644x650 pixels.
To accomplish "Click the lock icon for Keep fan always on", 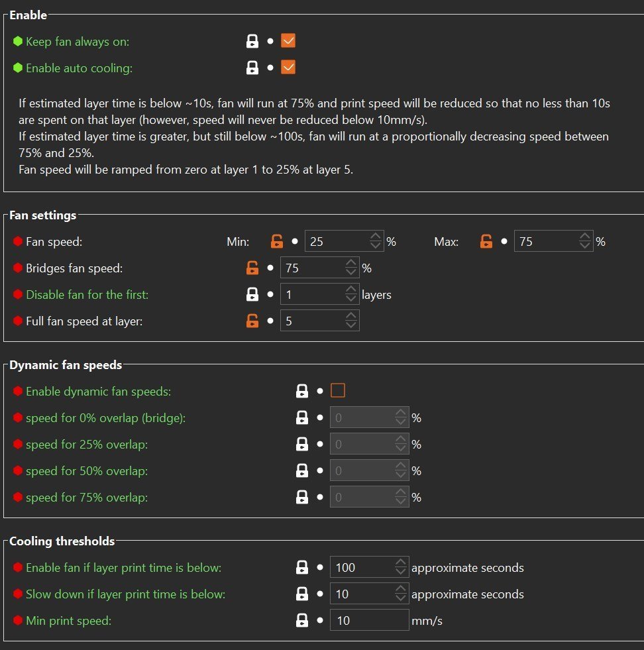I will point(252,41).
